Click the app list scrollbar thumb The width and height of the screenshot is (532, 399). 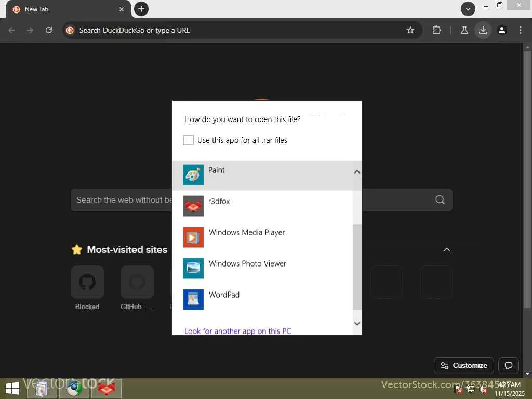pos(357,268)
